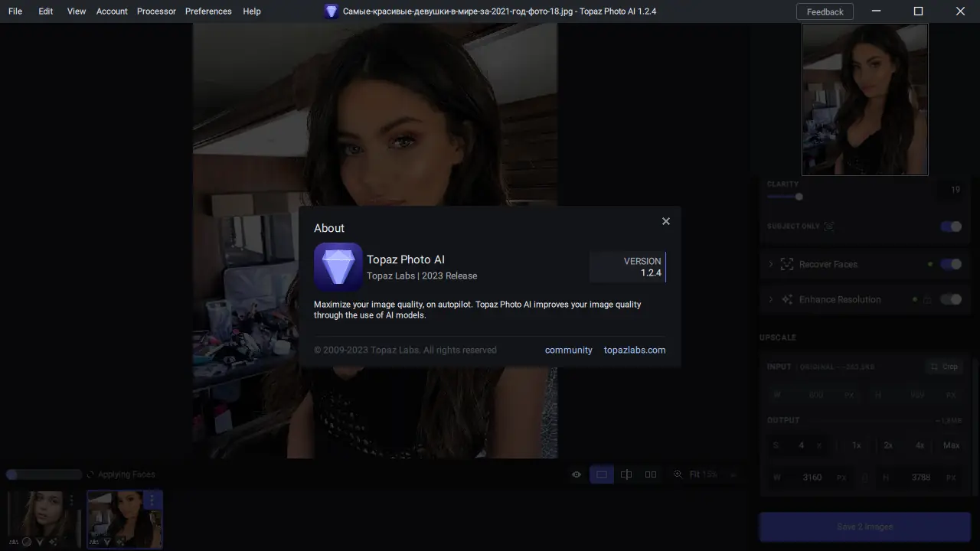Click the first thumbnail's sharpen triangle icon
The width and height of the screenshot is (980, 551).
pyautogui.click(x=39, y=542)
